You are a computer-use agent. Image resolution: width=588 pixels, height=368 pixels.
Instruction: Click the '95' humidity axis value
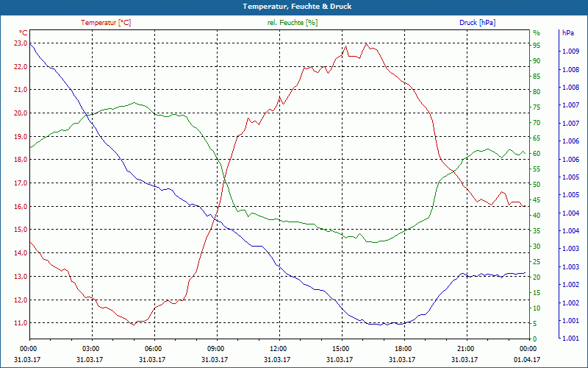pos(537,46)
